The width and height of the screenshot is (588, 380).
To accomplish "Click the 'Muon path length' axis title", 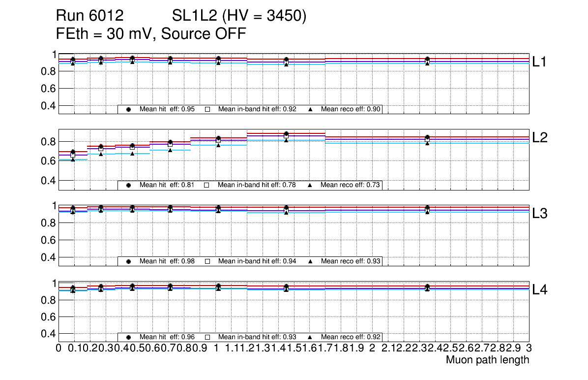I will [487, 360].
